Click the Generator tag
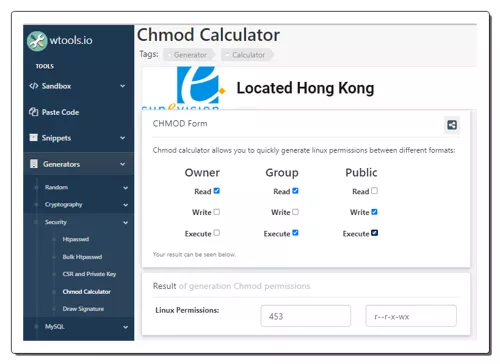 (188, 55)
